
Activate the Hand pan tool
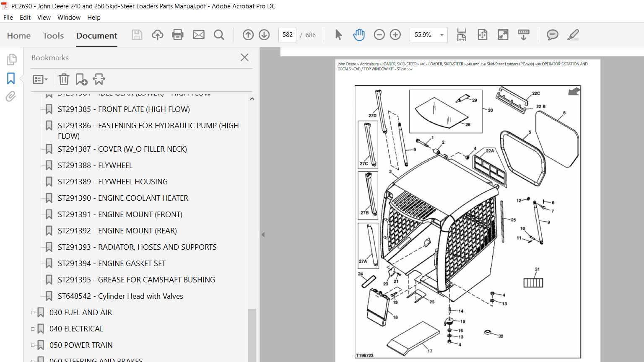tap(359, 35)
